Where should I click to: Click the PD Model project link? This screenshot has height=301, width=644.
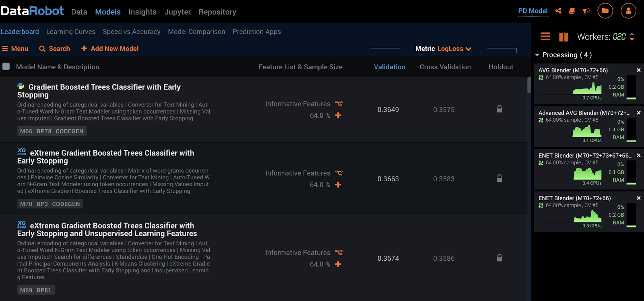pos(533,11)
